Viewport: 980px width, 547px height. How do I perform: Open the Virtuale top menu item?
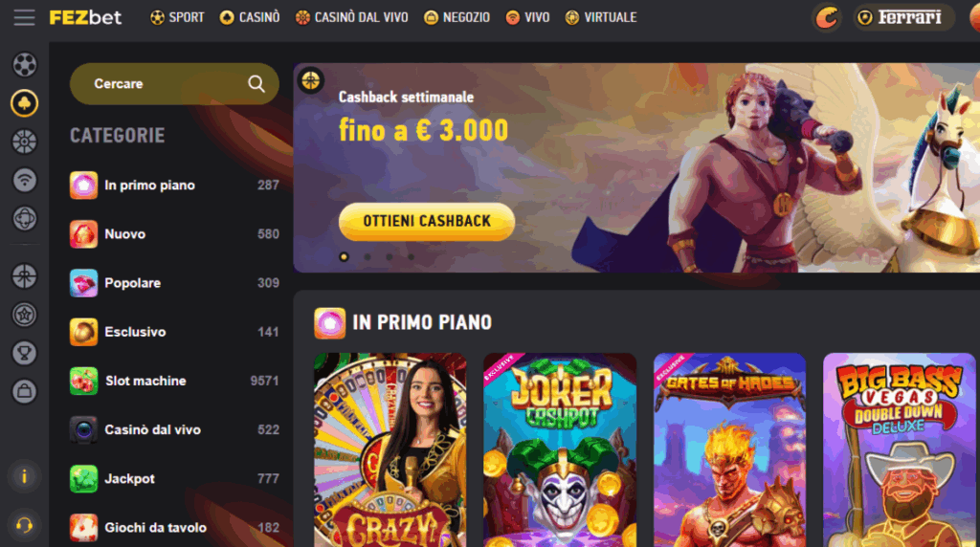coord(601,17)
